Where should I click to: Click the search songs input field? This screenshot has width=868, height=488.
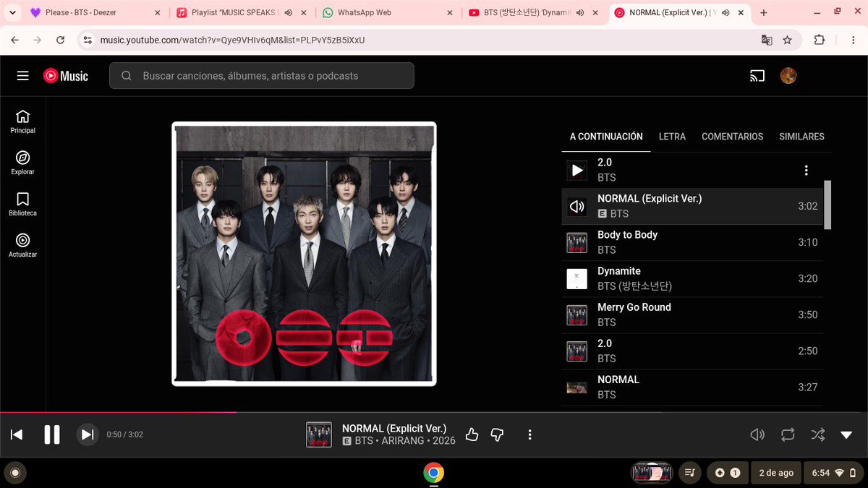point(262,76)
